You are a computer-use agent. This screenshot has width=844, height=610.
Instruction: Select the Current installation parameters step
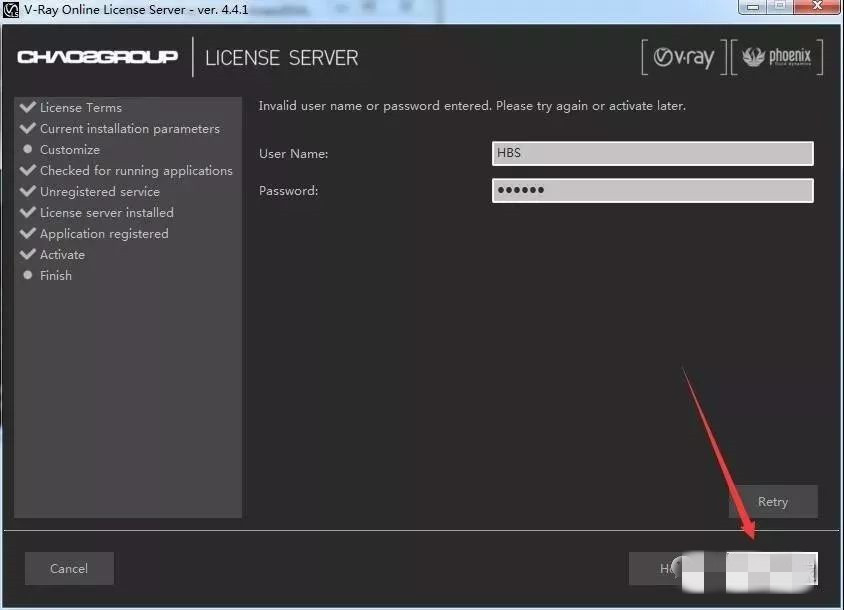(x=129, y=128)
